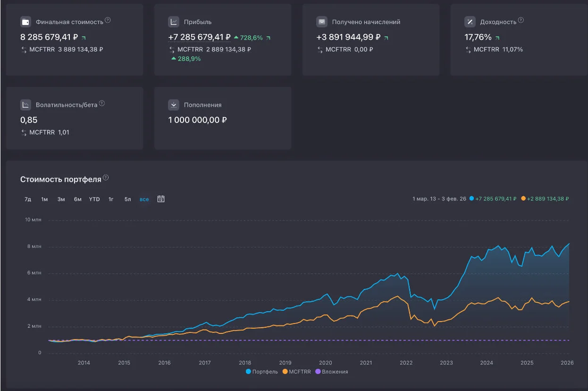This screenshot has width=588, height=391.
Task: Click the 728,6% profit percentage
Action: [x=251, y=38]
